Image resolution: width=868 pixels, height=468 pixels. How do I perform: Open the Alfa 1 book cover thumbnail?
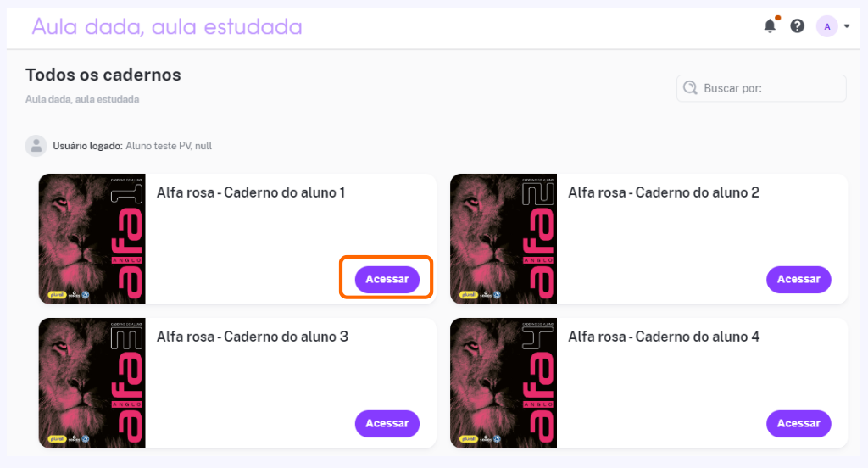click(92, 239)
